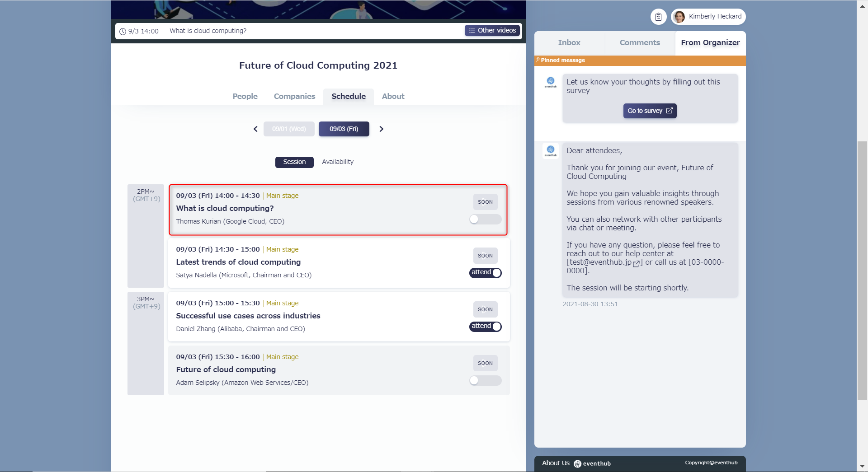Click the Pinned message banner

[640, 60]
